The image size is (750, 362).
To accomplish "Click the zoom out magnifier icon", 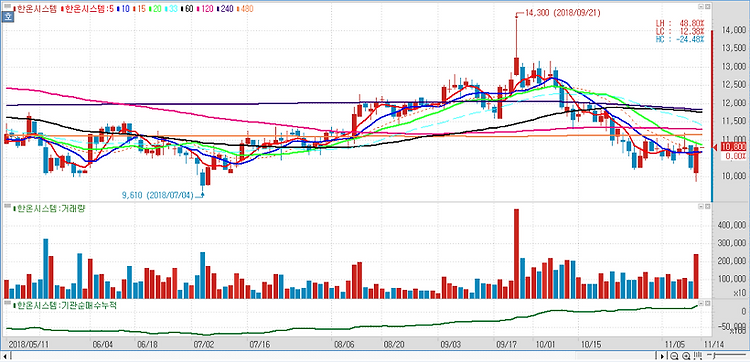I will (x=674, y=356).
